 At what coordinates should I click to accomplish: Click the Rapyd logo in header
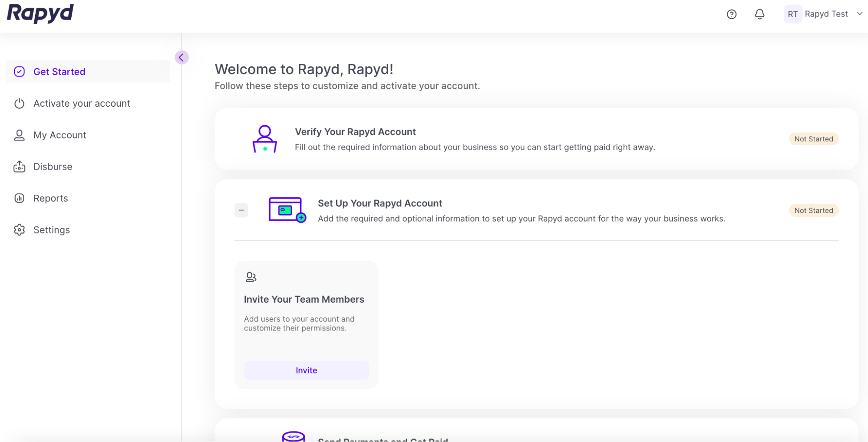click(40, 13)
